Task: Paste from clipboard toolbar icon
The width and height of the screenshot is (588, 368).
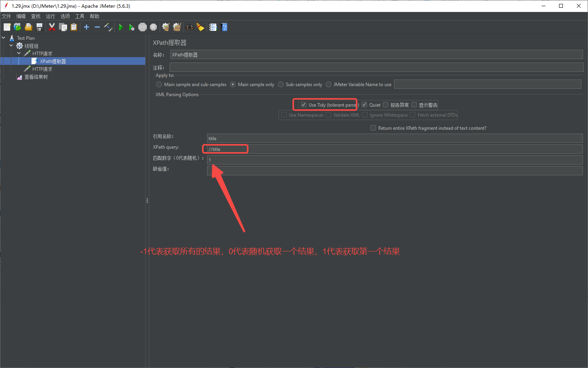Action: tap(74, 27)
